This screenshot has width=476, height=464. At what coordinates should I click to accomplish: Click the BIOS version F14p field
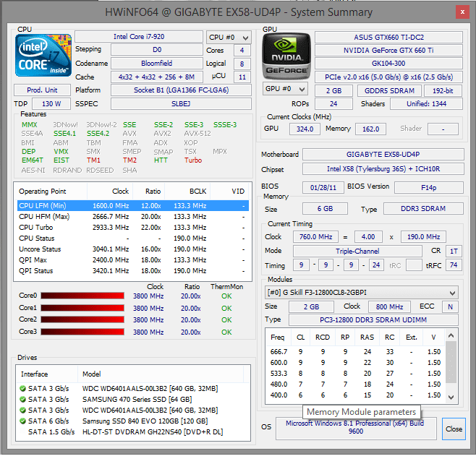pos(429,187)
